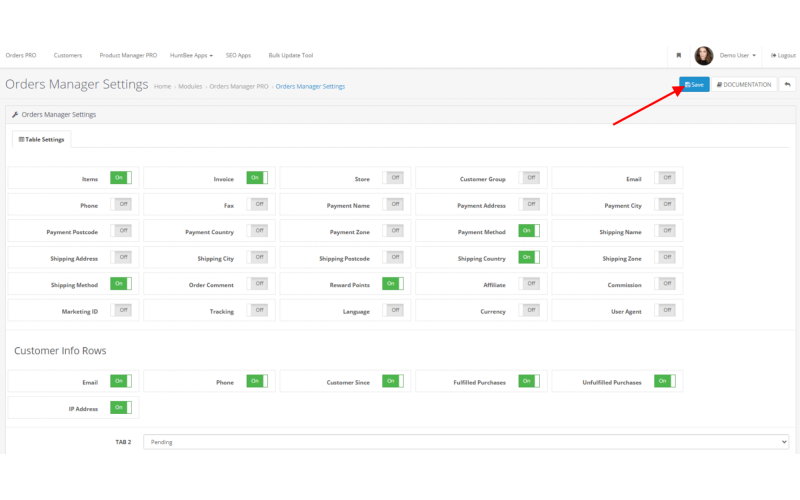Follow the Home breadcrumb link

(162, 86)
